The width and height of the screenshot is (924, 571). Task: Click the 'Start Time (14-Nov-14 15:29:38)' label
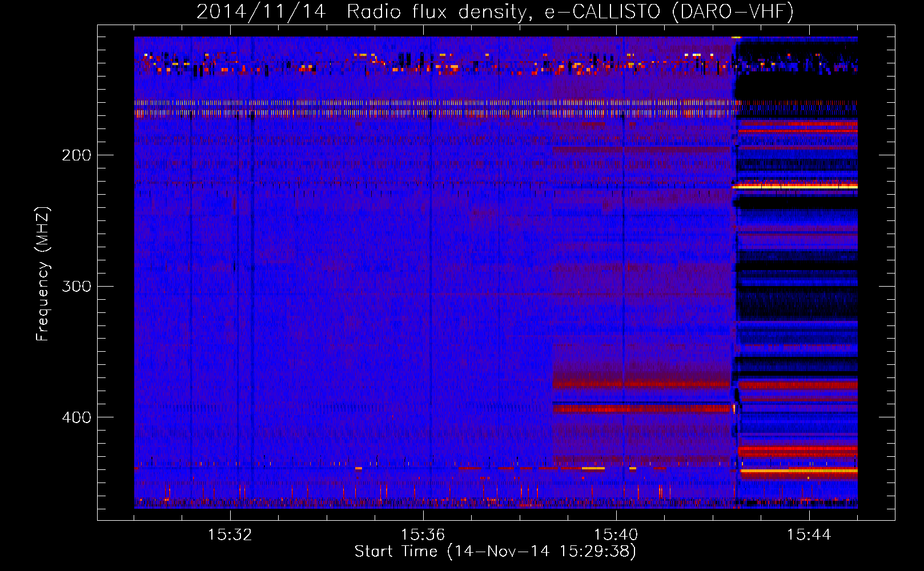click(495, 552)
